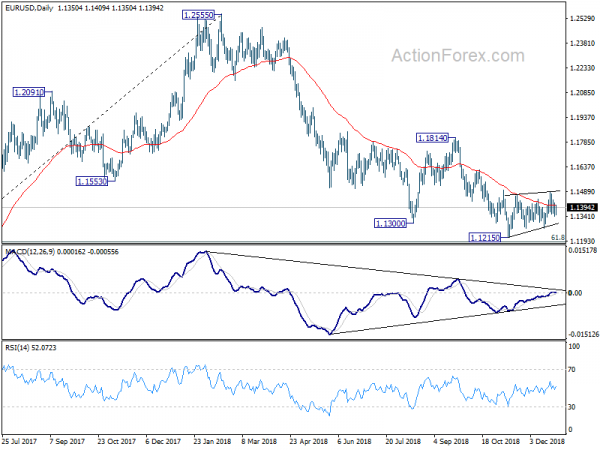Screen dimensions: 600x450
Task: Click the RSI 30 oversold level
Action: point(572,407)
